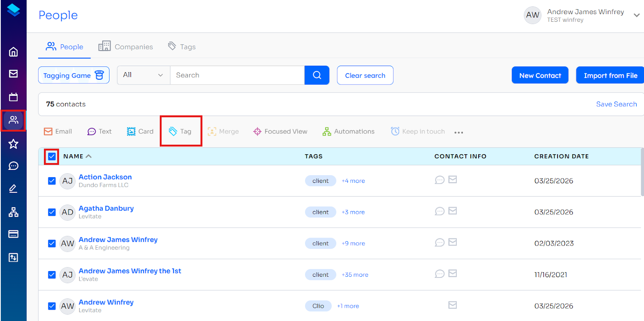Image resolution: width=644 pixels, height=321 pixels.
Task: Open the Calendar icon in sidebar
Action: (x=13, y=97)
